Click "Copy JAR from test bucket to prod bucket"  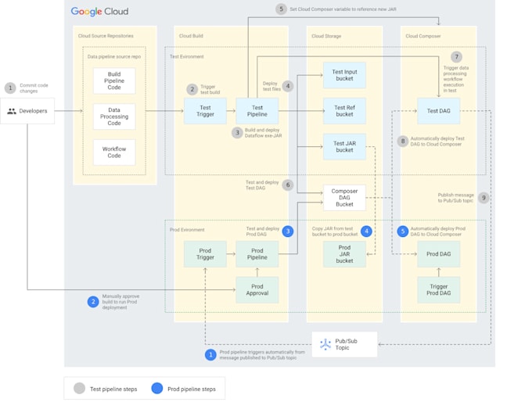(335, 232)
